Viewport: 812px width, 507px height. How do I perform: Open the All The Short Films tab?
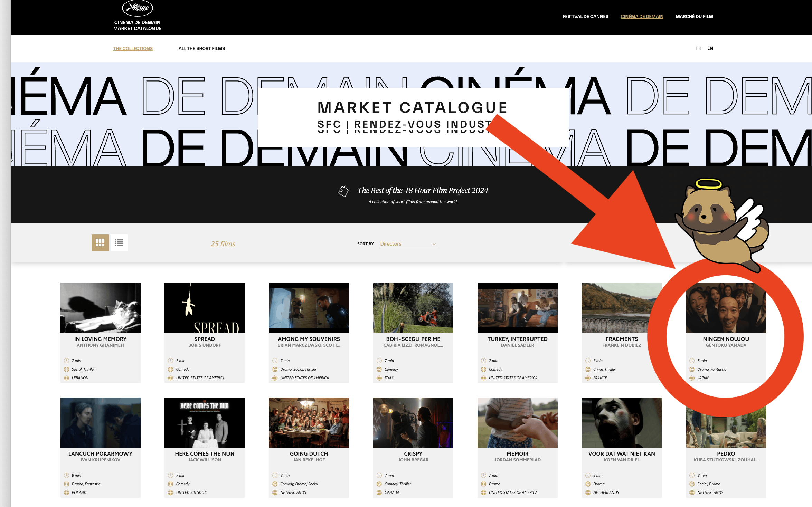coord(201,49)
